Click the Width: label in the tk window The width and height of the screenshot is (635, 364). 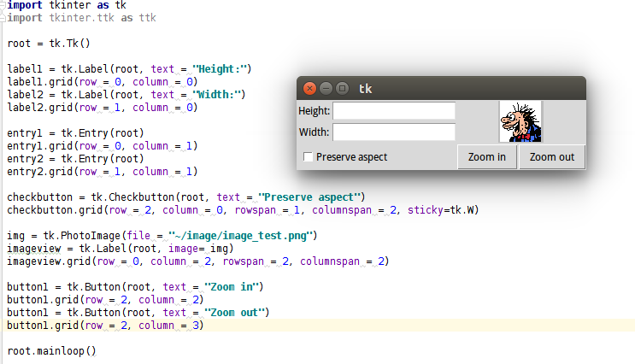coord(315,132)
